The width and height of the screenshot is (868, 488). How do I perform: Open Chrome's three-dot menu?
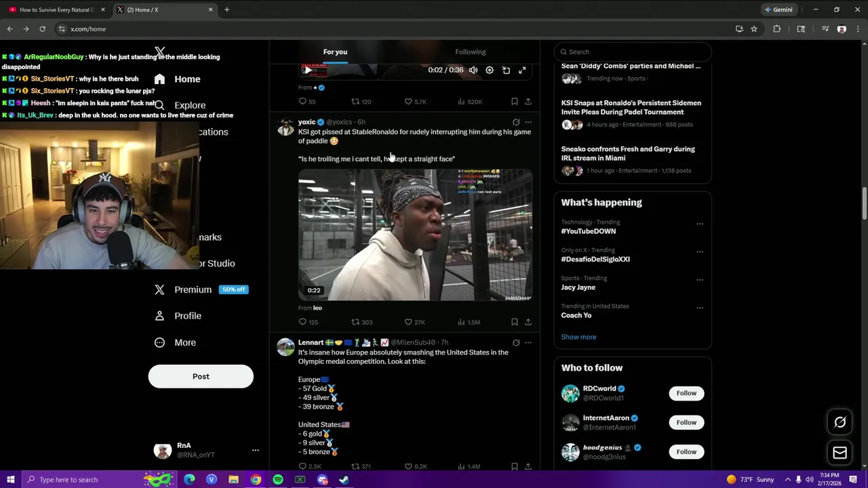tap(857, 29)
